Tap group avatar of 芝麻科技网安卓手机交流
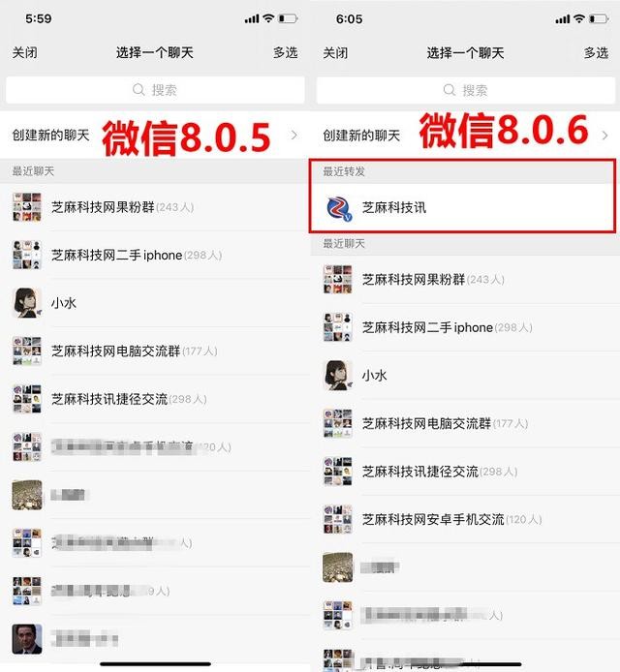This screenshot has width=620, height=672. pyautogui.click(x=338, y=519)
